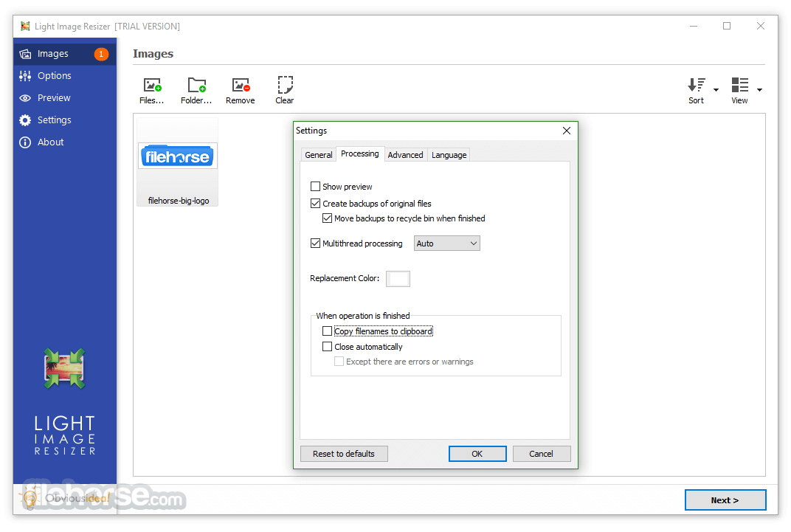791x532 pixels.
Task: Click the Light Image Resizer app icon in title bar
Action: (x=25, y=27)
